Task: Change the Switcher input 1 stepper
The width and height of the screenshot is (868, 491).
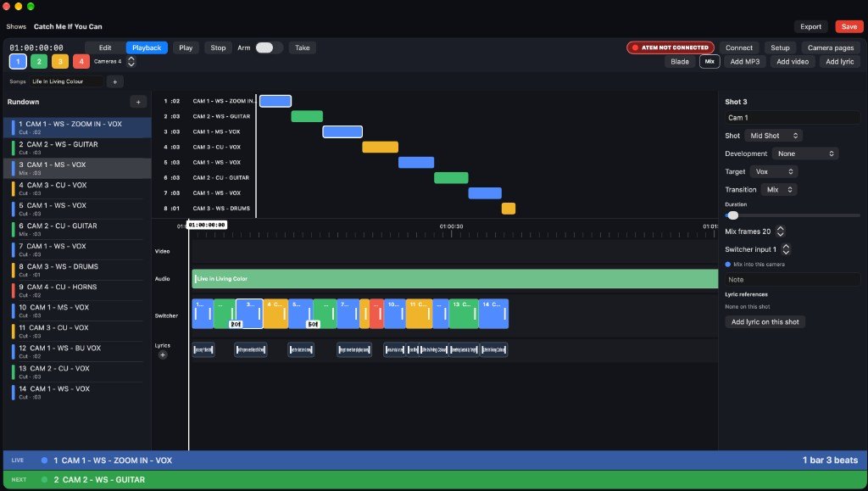Action: click(786, 249)
